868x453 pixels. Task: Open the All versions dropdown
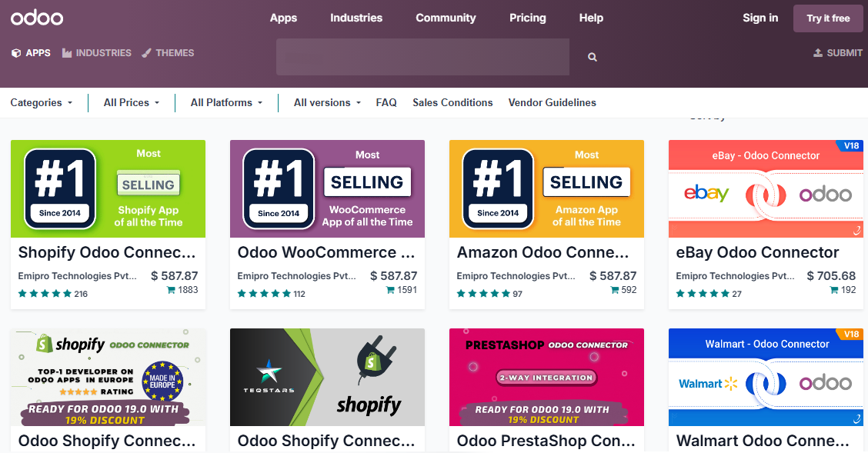pos(327,102)
